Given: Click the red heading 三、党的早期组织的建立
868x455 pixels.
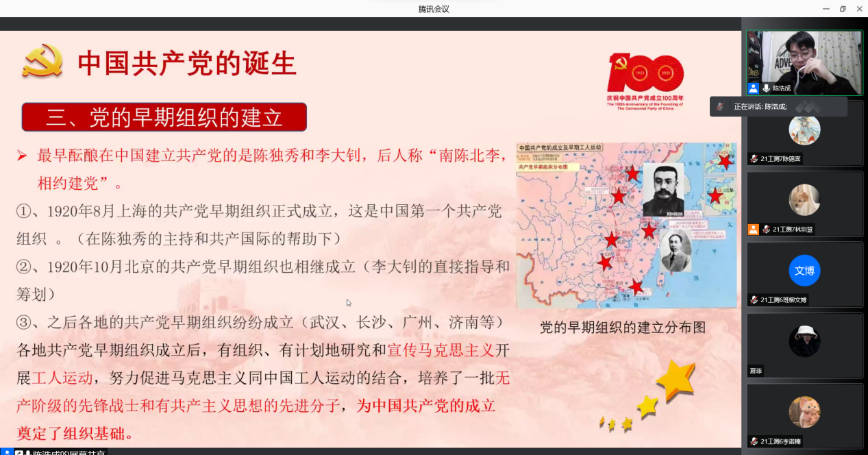Looking at the screenshot, I should pos(164,117).
